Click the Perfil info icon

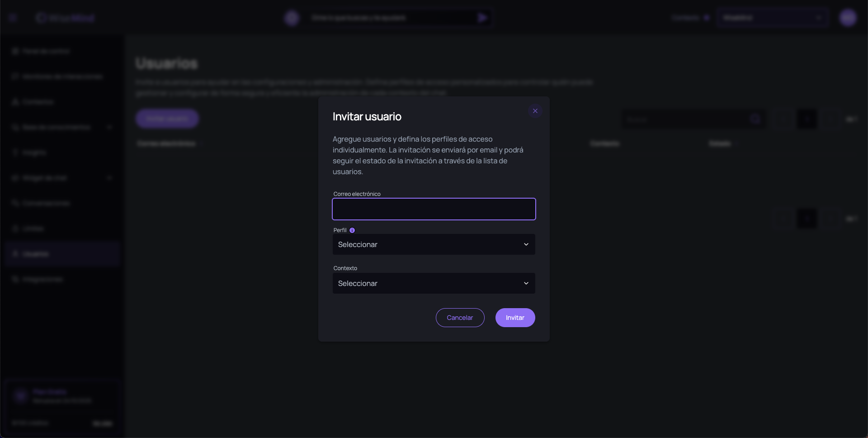pyautogui.click(x=352, y=230)
